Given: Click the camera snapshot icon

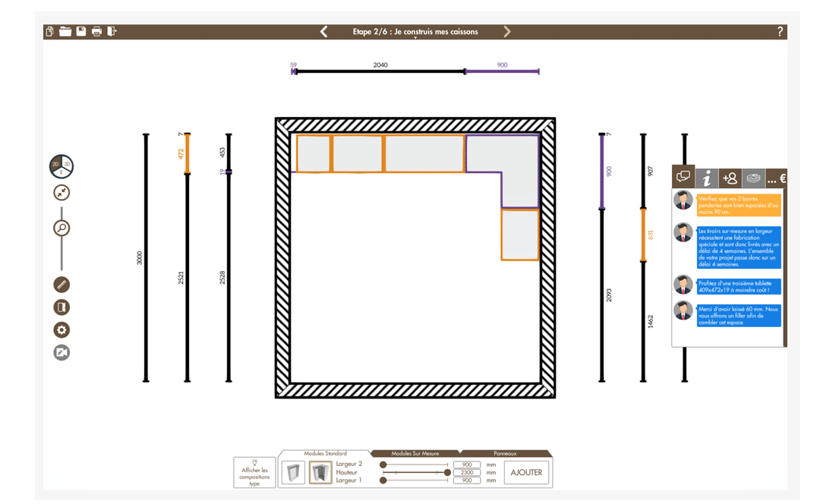Looking at the screenshot, I should click(61, 352).
